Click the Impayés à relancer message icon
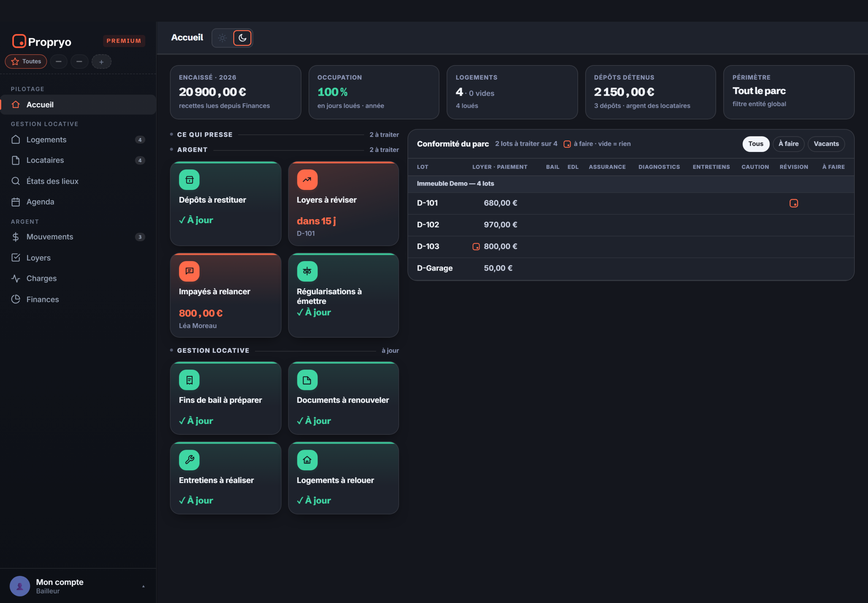The height and width of the screenshot is (603, 868). pyautogui.click(x=189, y=271)
